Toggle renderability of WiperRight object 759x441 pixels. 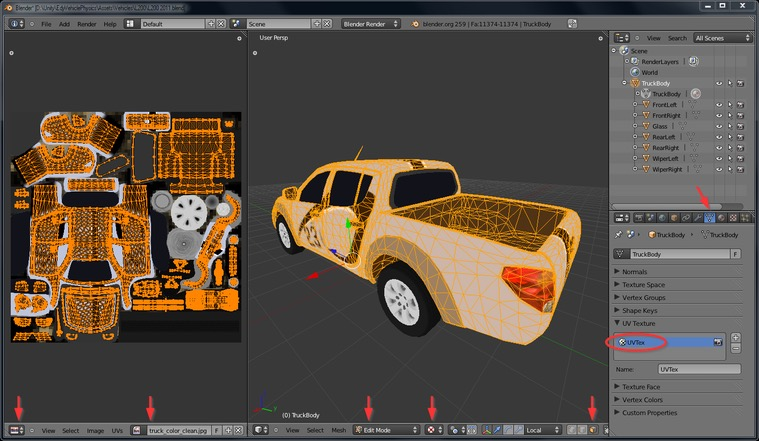[741, 170]
